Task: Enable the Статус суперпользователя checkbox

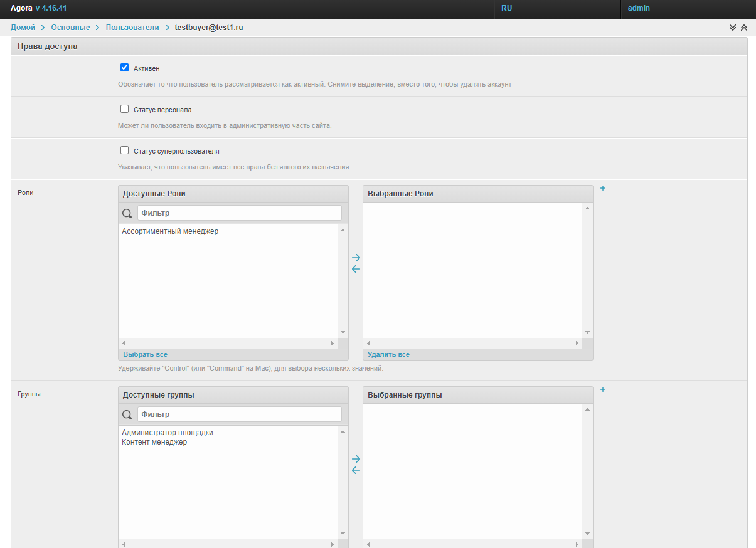Action: coord(124,150)
